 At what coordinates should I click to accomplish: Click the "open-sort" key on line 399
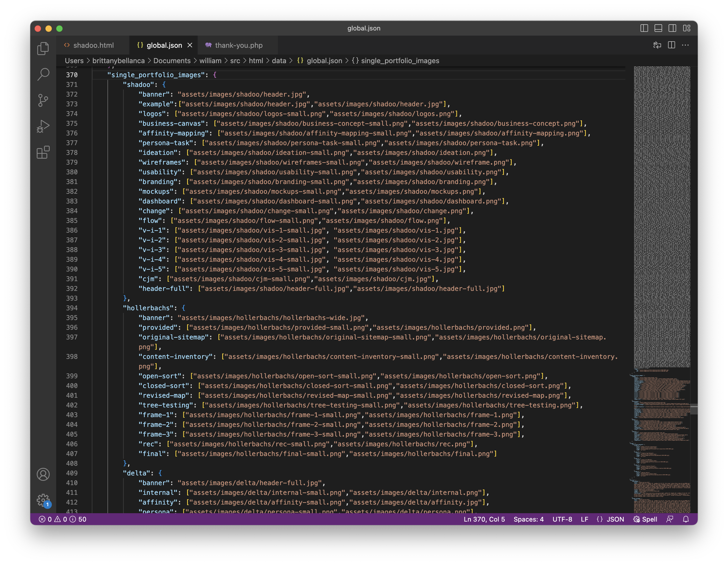pyautogui.click(x=160, y=376)
